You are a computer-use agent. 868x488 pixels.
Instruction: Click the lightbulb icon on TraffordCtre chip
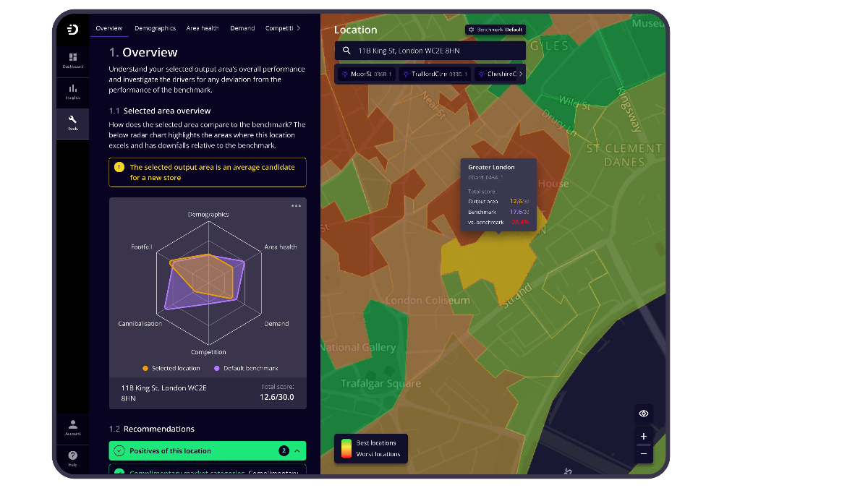pyautogui.click(x=405, y=74)
